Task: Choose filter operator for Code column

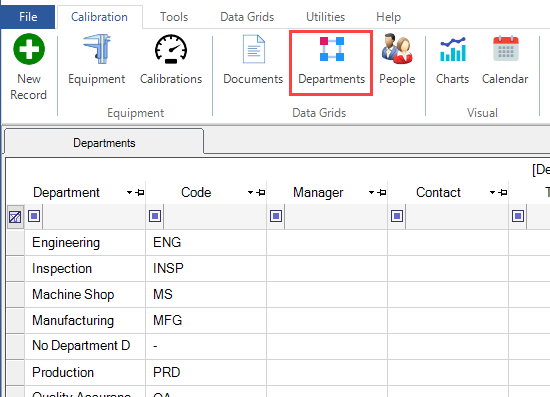Action: 155,216
